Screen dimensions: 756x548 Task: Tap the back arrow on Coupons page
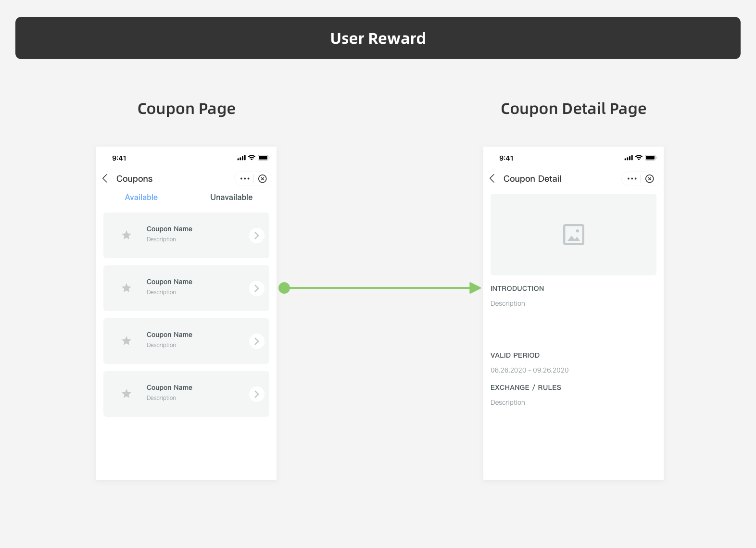(x=105, y=179)
